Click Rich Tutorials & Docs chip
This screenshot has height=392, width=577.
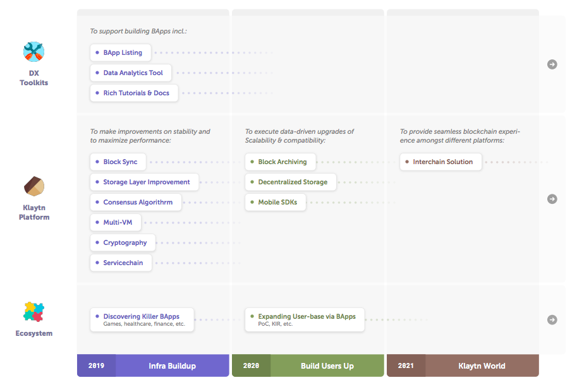tap(135, 93)
